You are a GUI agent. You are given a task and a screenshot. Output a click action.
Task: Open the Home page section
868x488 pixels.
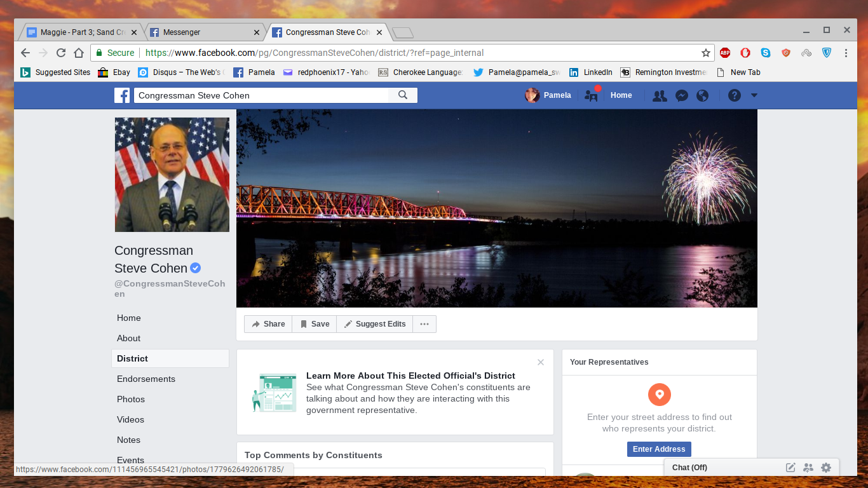tap(129, 318)
